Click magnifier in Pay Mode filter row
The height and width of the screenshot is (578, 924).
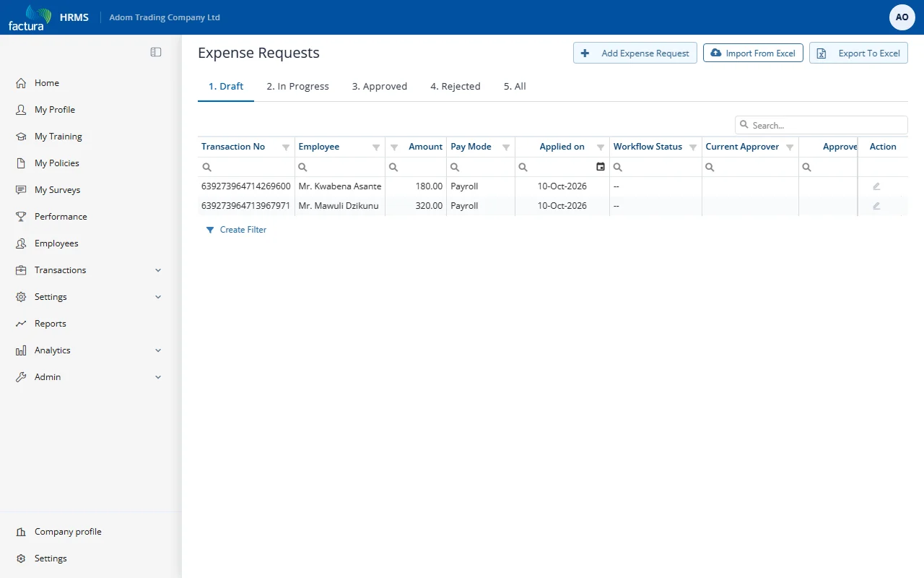coord(456,167)
